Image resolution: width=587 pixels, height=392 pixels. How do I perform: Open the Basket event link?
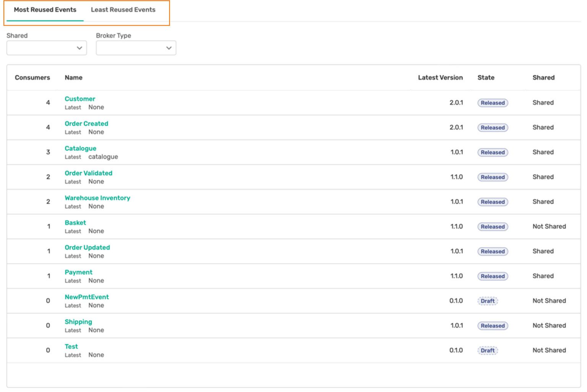click(75, 223)
